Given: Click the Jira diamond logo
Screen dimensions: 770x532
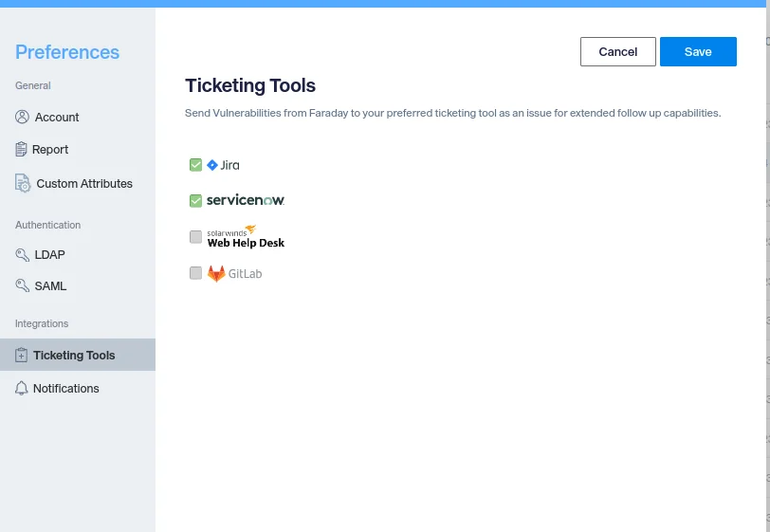Looking at the screenshot, I should coord(212,165).
